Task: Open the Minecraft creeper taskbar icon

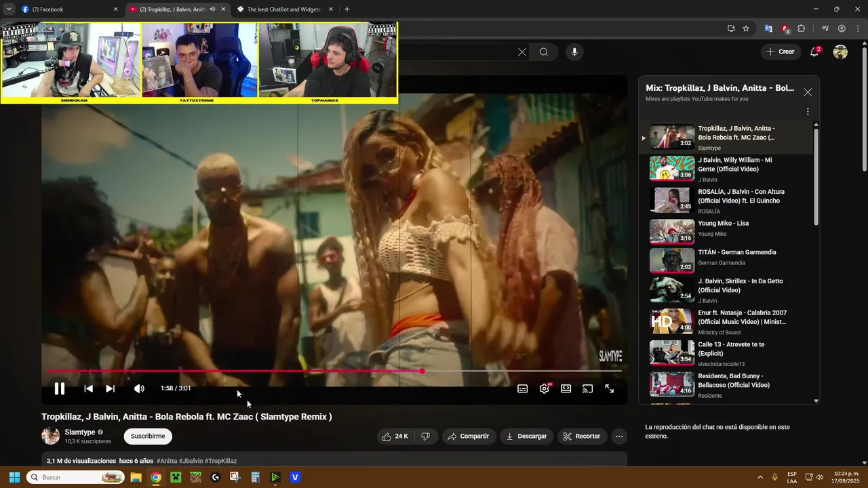Action: pos(176,477)
